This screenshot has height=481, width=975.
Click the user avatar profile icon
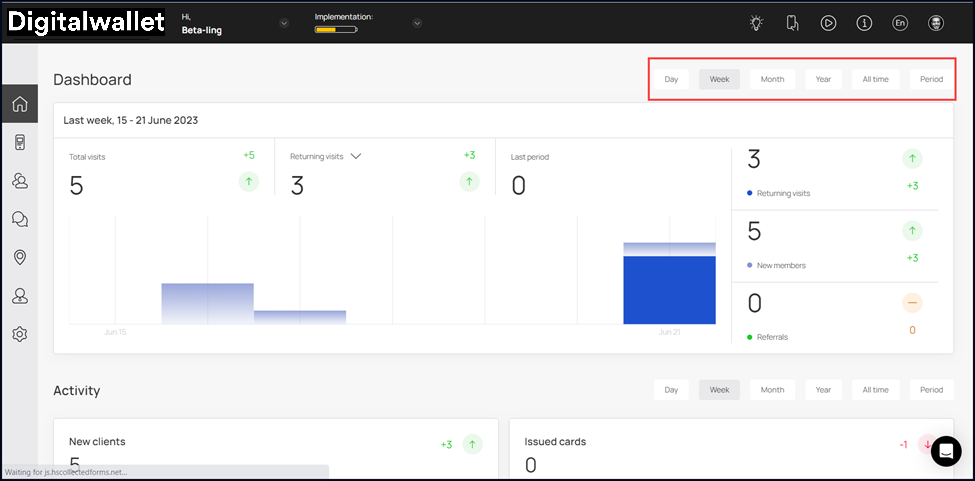[x=936, y=23]
